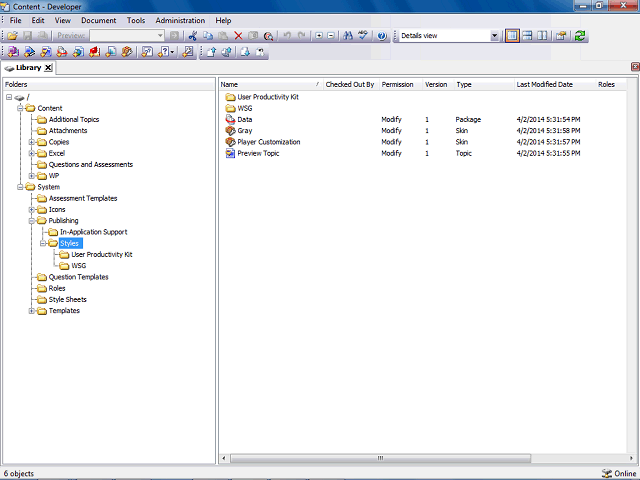Collapse the Styles folder node
Viewport: 640px width, 480px height.
click(x=43, y=243)
